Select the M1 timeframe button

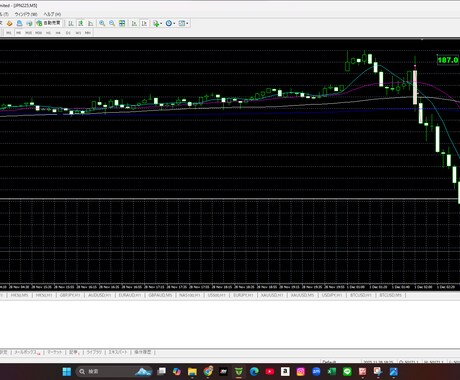pos(9,33)
